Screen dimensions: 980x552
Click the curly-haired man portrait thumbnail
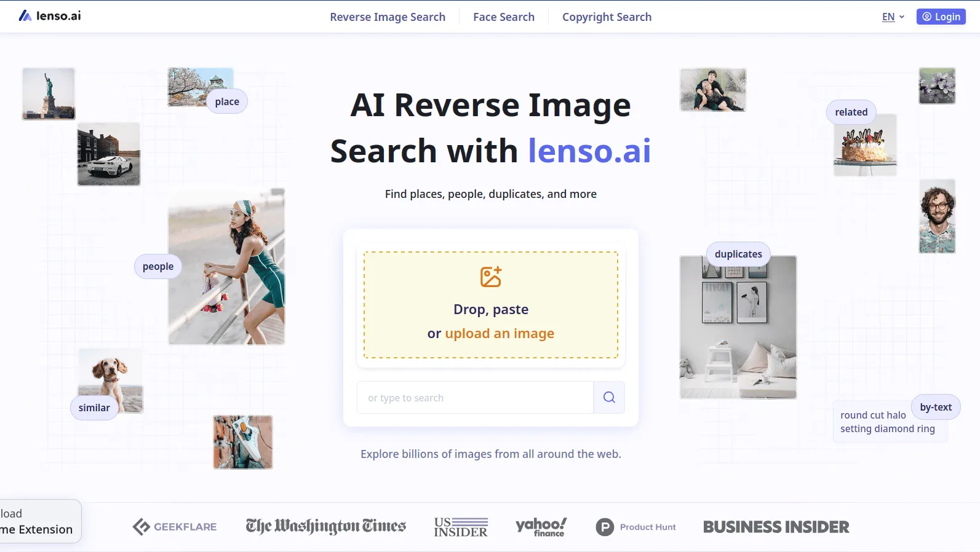(937, 216)
